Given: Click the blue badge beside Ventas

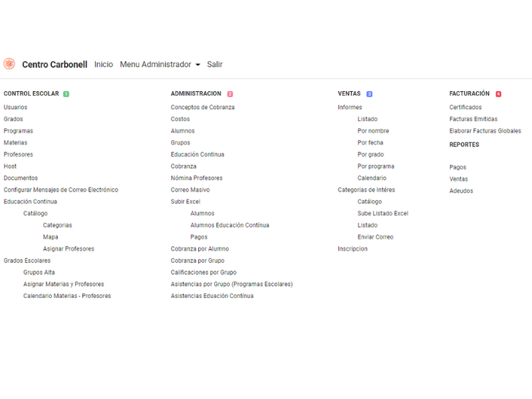Looking at the screenshot, I should pyautogui.click(x=369, y=94).
